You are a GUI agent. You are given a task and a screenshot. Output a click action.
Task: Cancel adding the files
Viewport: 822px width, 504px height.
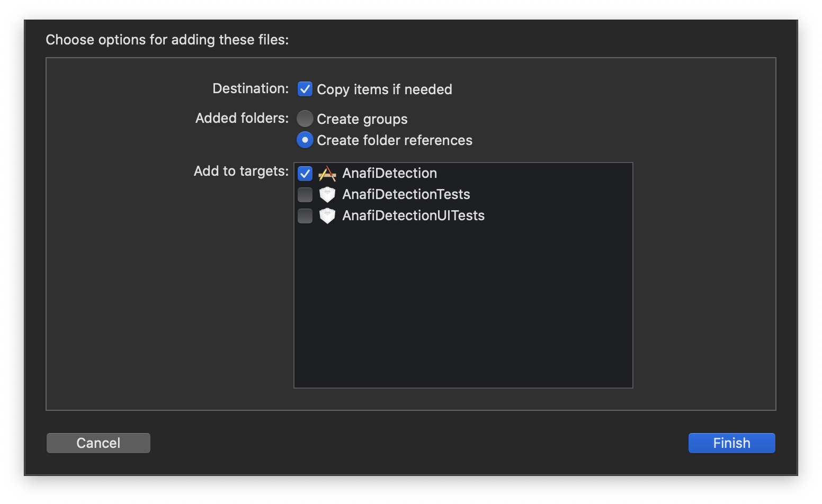pos(99,443)
